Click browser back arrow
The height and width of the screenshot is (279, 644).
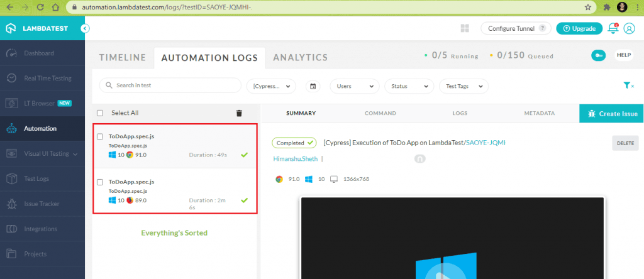[x=10, y=8]
